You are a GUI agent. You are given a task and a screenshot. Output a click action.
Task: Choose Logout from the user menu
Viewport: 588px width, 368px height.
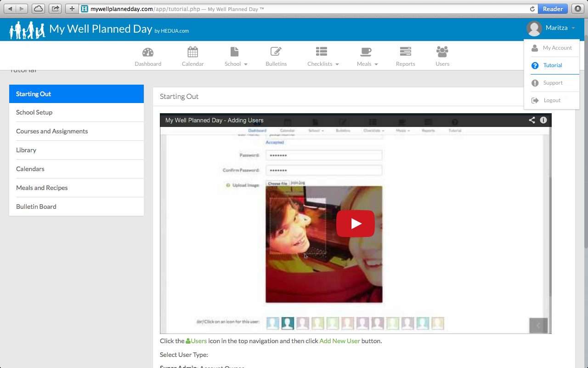551,100
